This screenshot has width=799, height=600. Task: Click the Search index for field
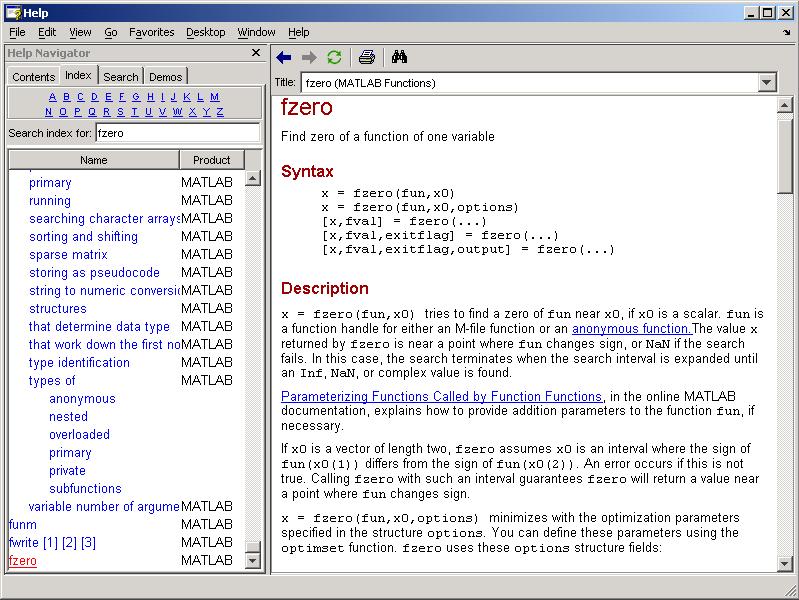tap(177, 133)
